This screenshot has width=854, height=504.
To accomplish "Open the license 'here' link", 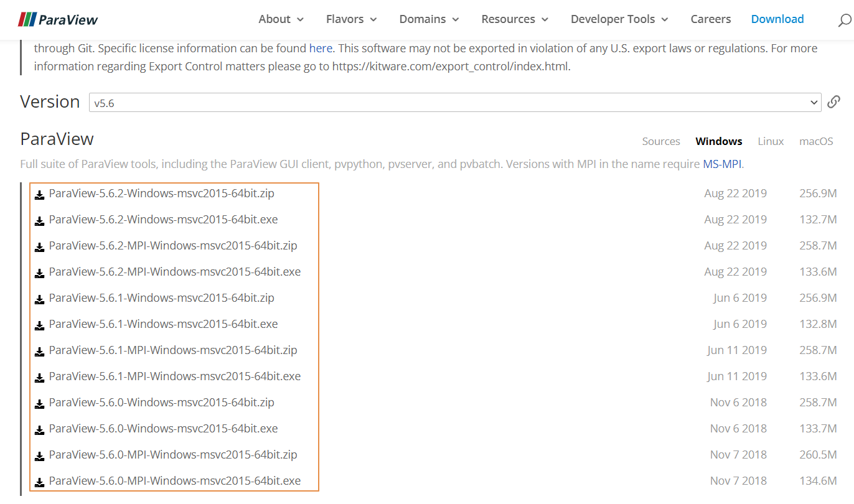I will pyautogui.click(x=321, y=48).
